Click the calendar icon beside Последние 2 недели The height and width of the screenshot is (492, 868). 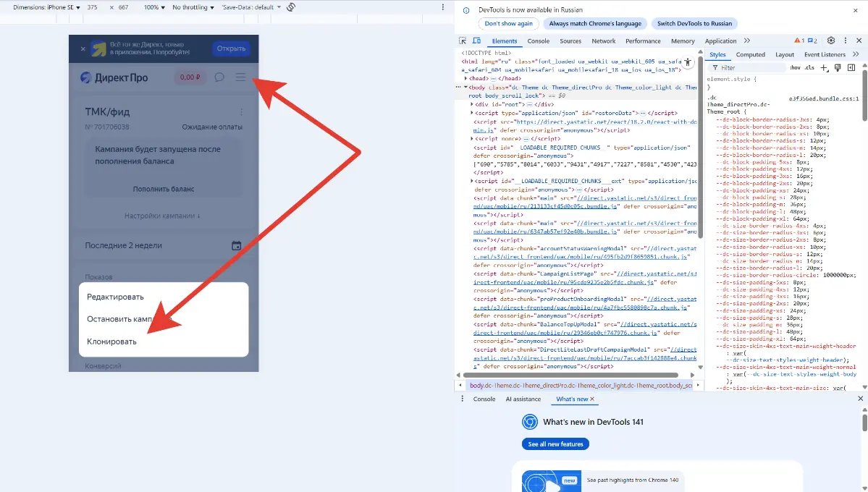(237, 245)
